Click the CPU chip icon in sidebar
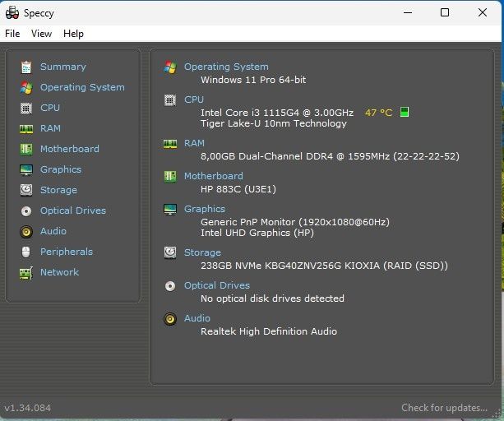Screen dimensions: 504x421 click(26, 109)
